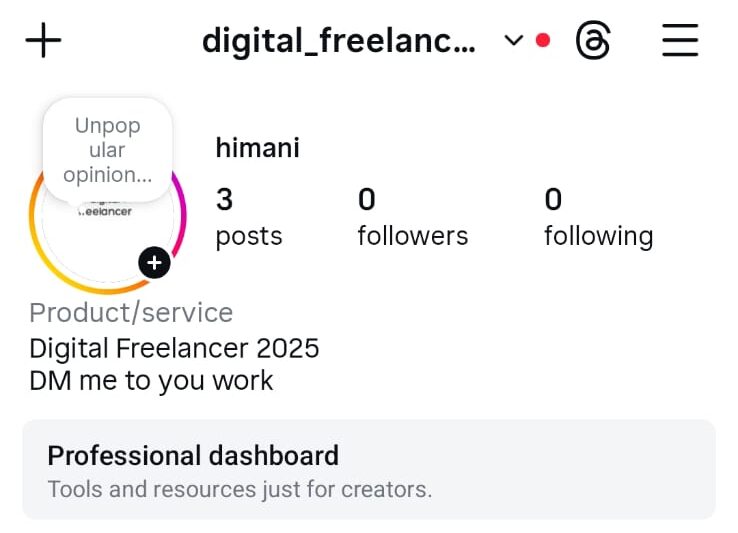Expand the account switcher chevron

514,41
